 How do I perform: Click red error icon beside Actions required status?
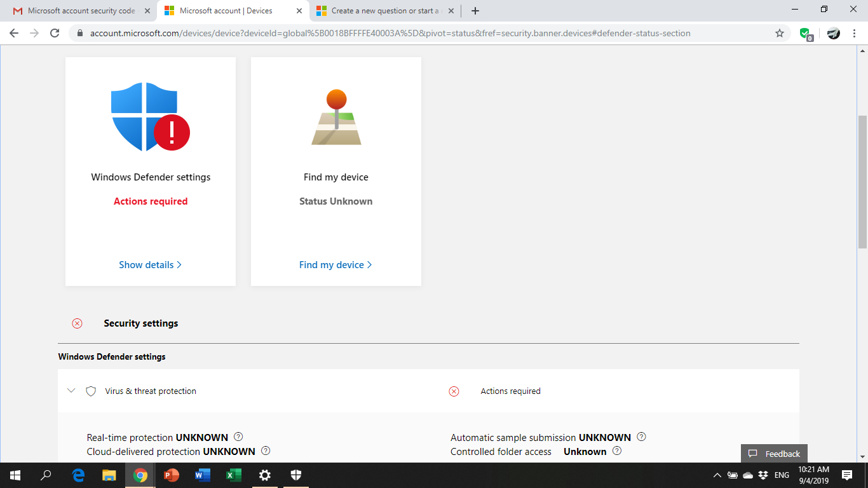(454, 391)
